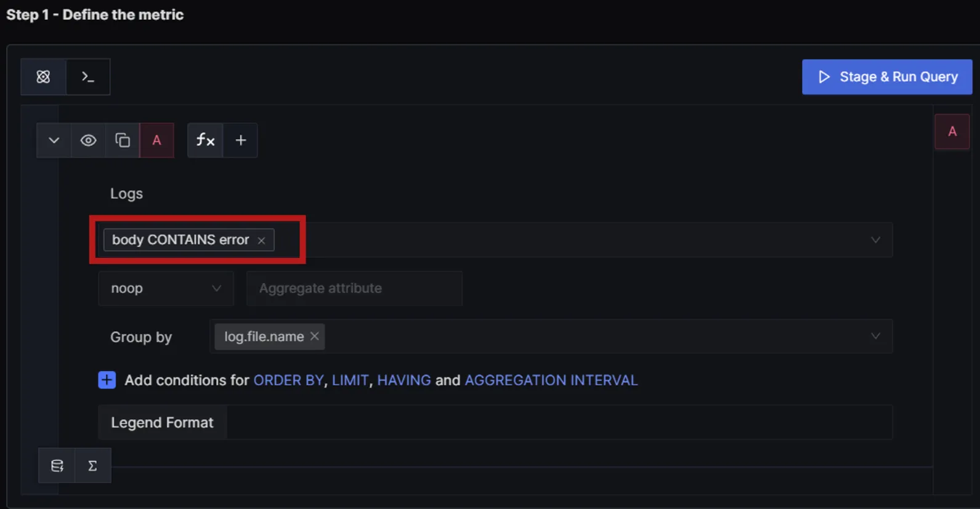This screenshot has height=509, width=980.
Task: Select the query A label button
Action: [x=157, y=140]
